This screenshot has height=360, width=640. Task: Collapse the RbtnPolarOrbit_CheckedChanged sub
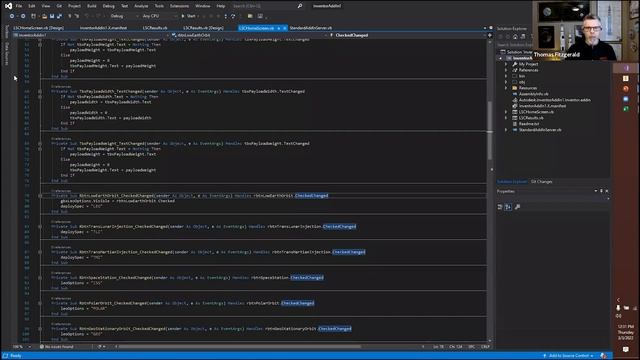[x=40, y=303]
